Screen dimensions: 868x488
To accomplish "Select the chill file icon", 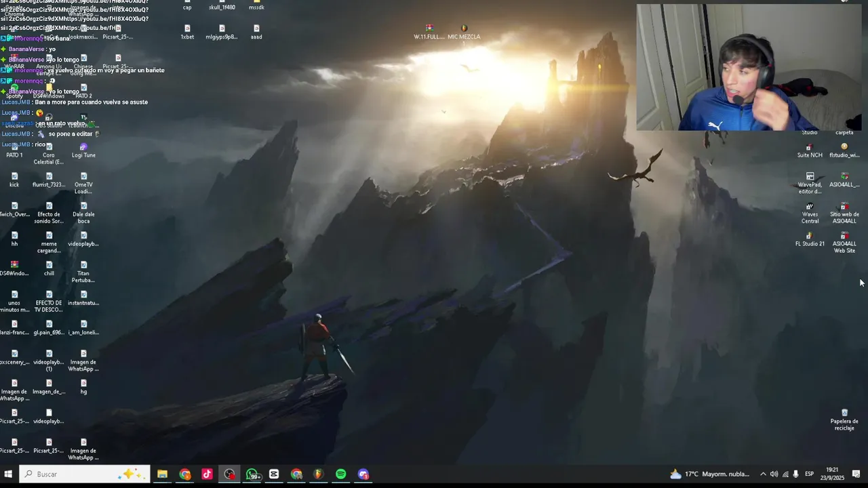I will 49,268.
